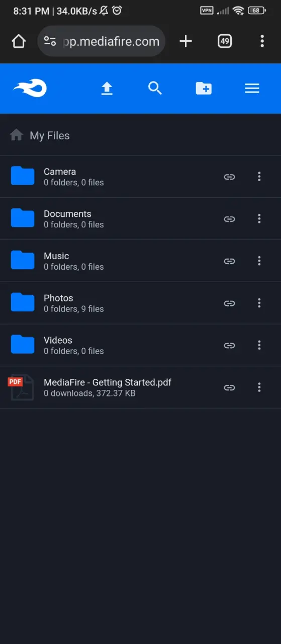This screenshot has height=644, width=281.
Task: Open the Videos folder name
Action: (x=58, y=340)
